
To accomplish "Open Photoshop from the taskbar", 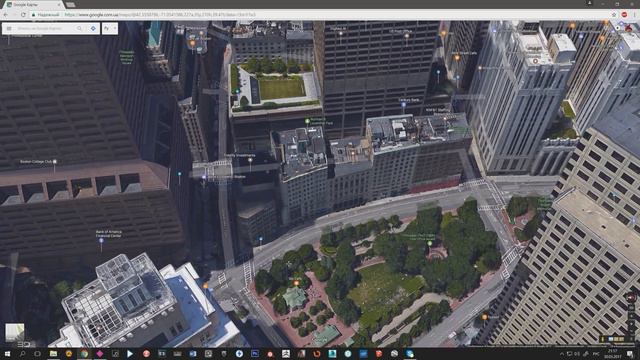I will [255, 353].
